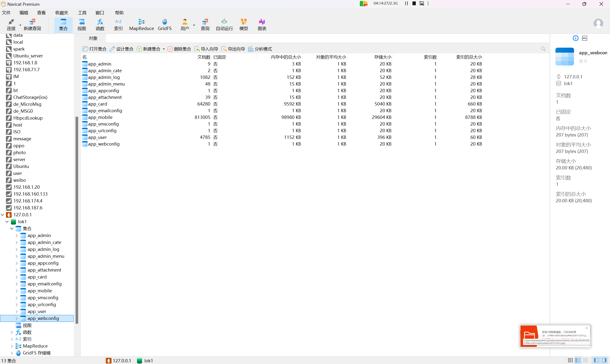Viewport: 610px width, 364px height.
Task: Click the search magnifier icon
Action: pos(543,49)
